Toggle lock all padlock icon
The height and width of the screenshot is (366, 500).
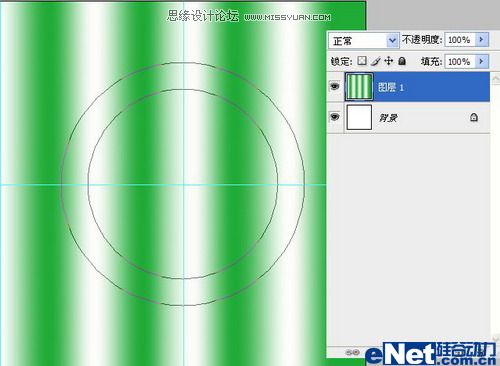click(402, 61)
